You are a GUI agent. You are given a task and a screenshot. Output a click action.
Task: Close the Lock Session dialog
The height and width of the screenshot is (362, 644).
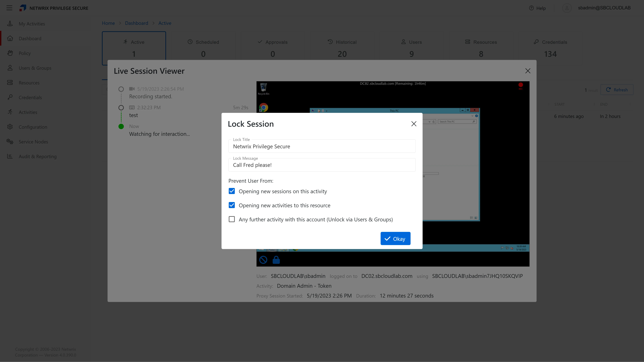tap(414, 124)
